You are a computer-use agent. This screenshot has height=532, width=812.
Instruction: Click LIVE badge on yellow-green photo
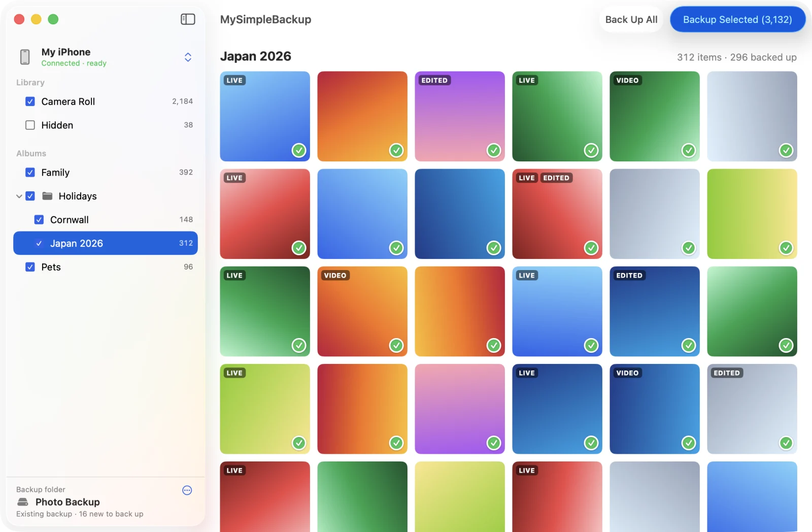pos(234,373)
